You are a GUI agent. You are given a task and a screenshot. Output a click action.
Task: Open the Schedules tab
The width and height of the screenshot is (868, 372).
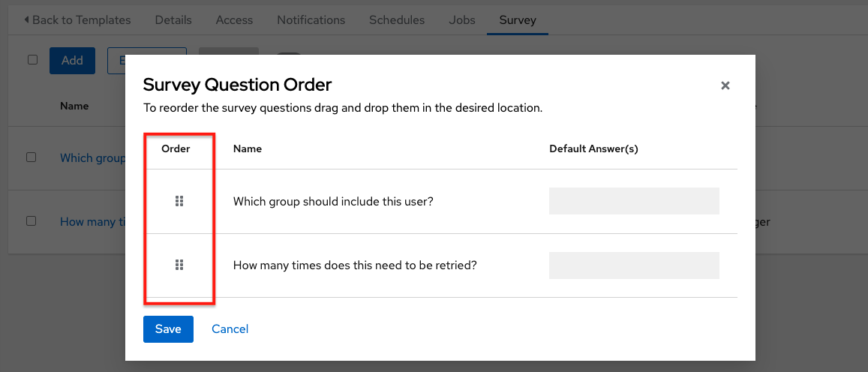pos(396,20)
